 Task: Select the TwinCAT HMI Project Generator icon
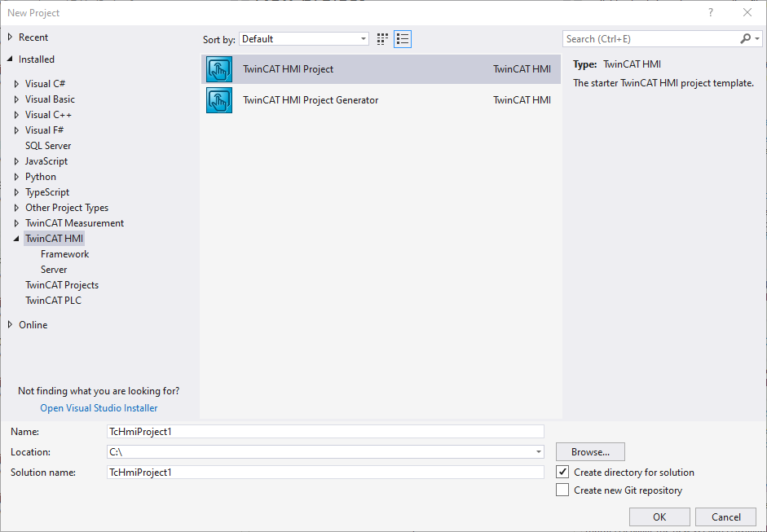pyautogui.click(x=219, y=100)
